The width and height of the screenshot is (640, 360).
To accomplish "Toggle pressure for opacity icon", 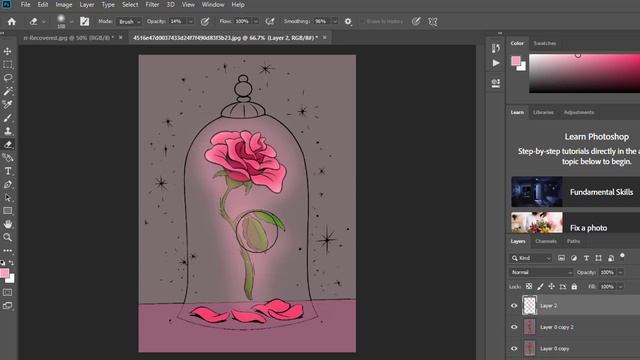I will (x=205, y=22).
